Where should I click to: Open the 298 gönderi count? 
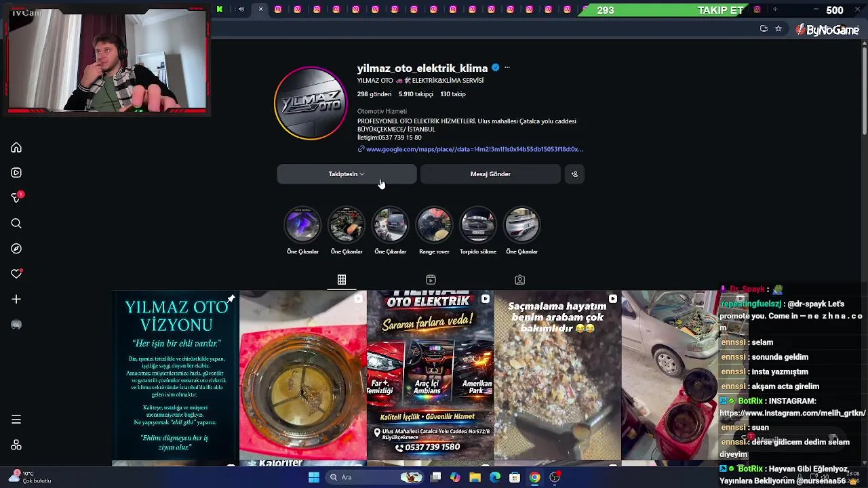(x=374, y=94)
